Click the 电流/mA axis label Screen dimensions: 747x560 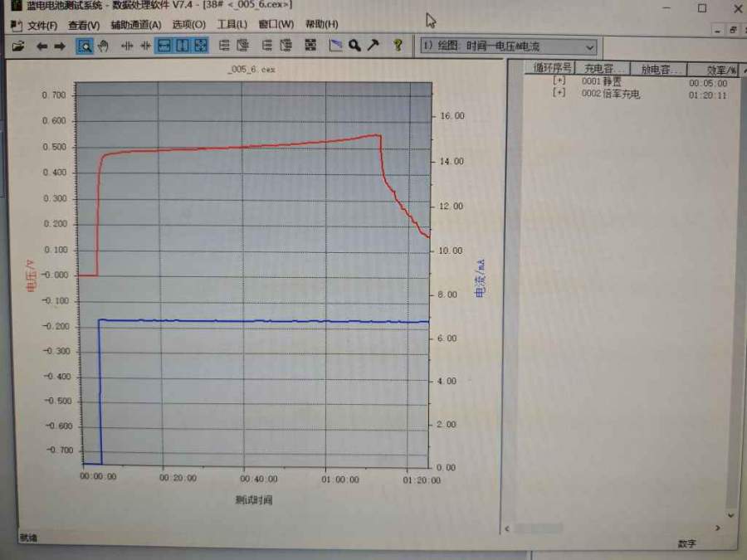click(481, 279)
